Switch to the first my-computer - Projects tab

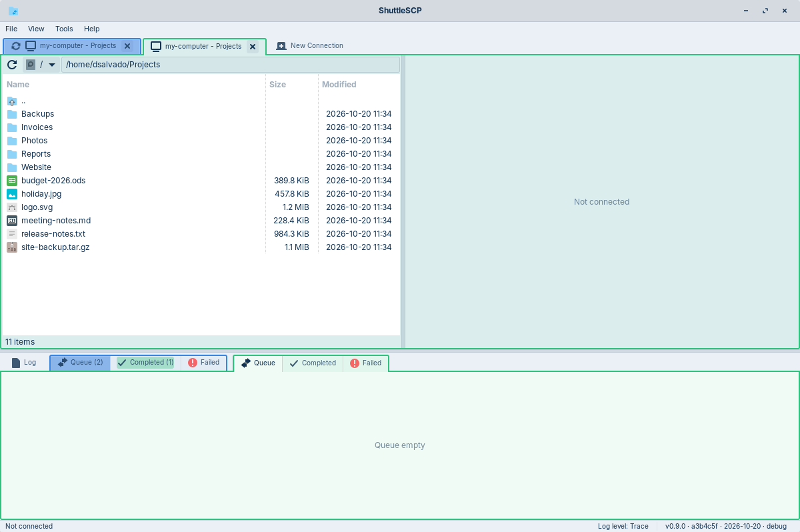pos(72,46)
